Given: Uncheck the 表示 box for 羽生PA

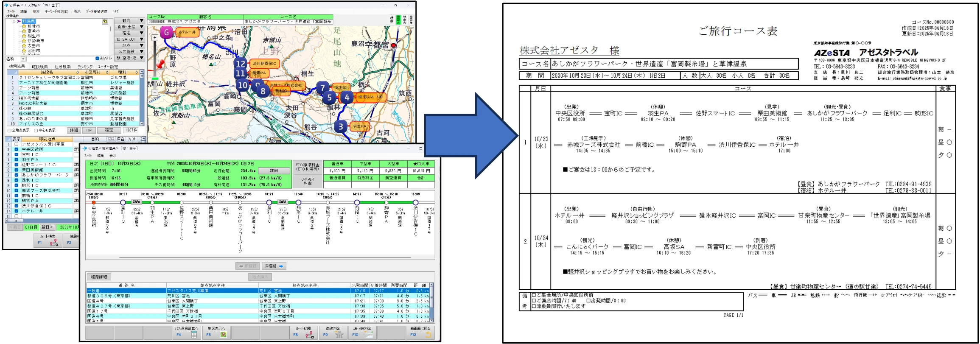Looking at the screenshot, I should pos(16,159).
